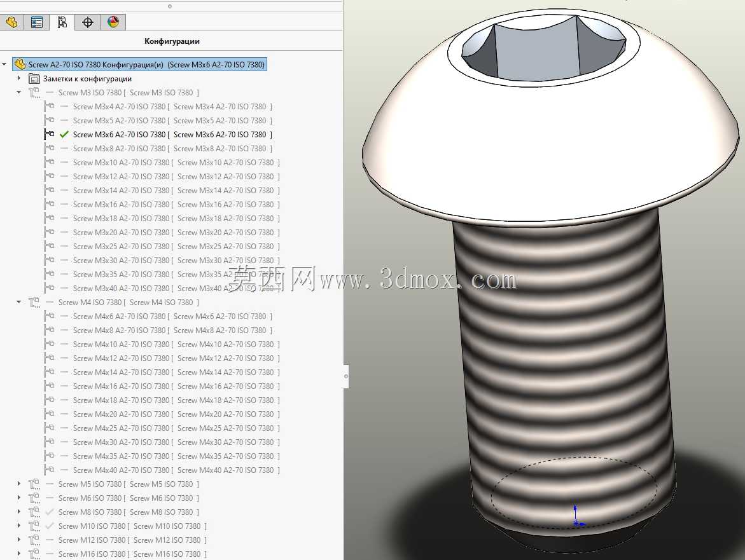Select configuration Screw M3x30 A2-70 ISO 7380
This screenshot has height=560, width=745.
tap(176, 261)
